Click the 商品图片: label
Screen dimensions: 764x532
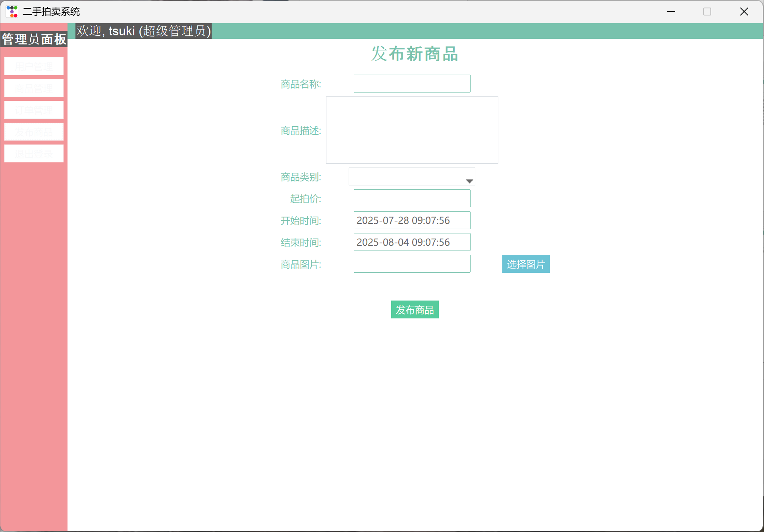click(x=301, y=264)
